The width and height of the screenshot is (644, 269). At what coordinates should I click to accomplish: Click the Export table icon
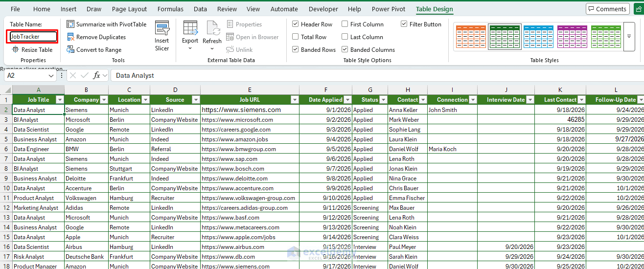[190, 27]
